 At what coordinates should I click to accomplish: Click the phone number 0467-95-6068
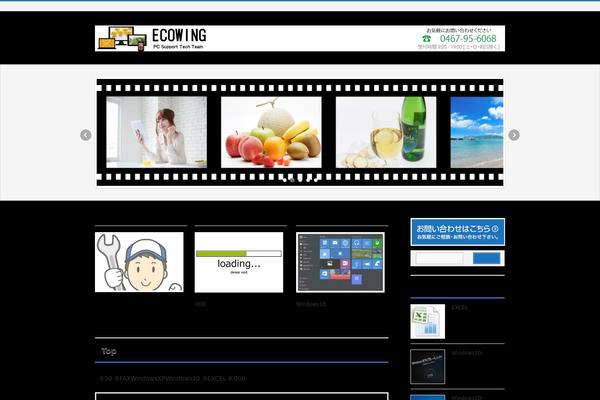[468, 39]
